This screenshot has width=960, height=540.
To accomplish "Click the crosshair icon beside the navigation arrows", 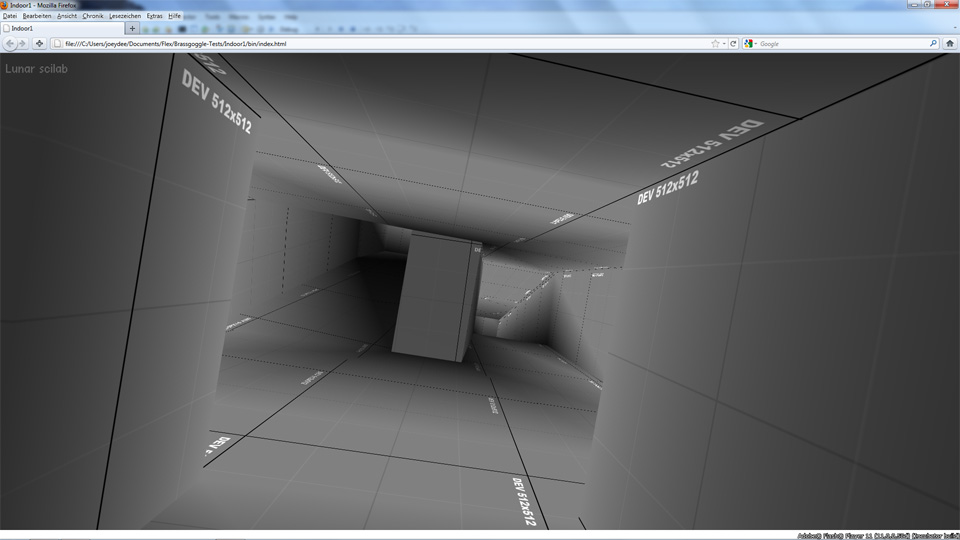I will click(39, 44).
